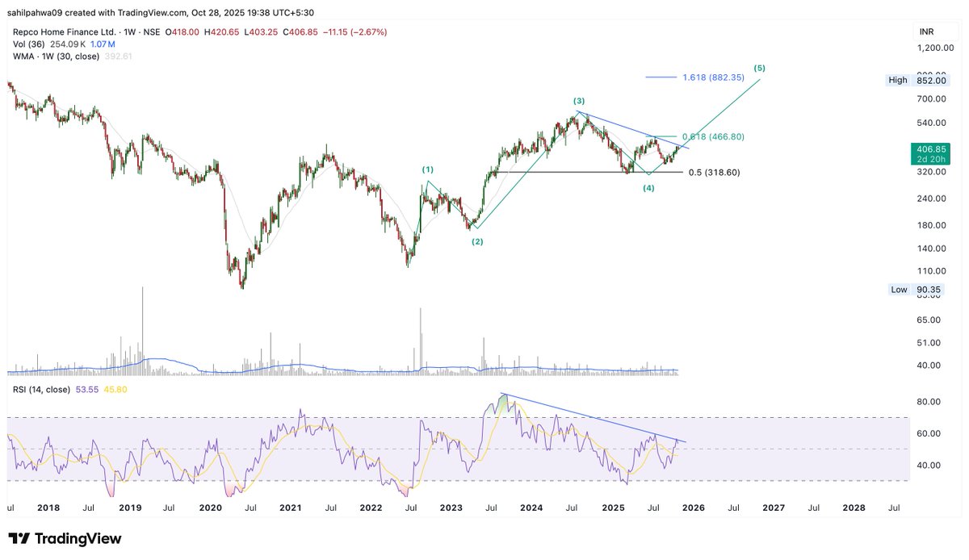
Task: Select the wave (5) label
Action: click(759, 68)
